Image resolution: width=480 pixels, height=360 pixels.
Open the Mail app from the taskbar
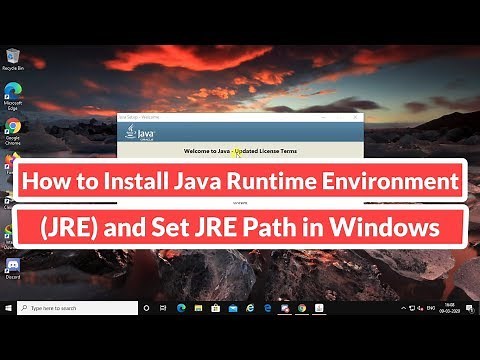point(233,308)
